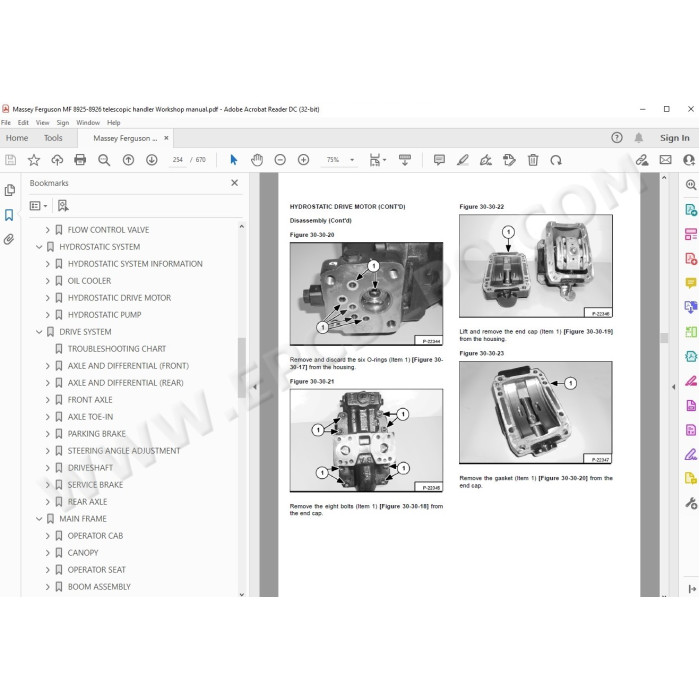Switch to the Home tab
Viewport: 700px width, 700px height.
pyautogui.click(x=17, y=138)
